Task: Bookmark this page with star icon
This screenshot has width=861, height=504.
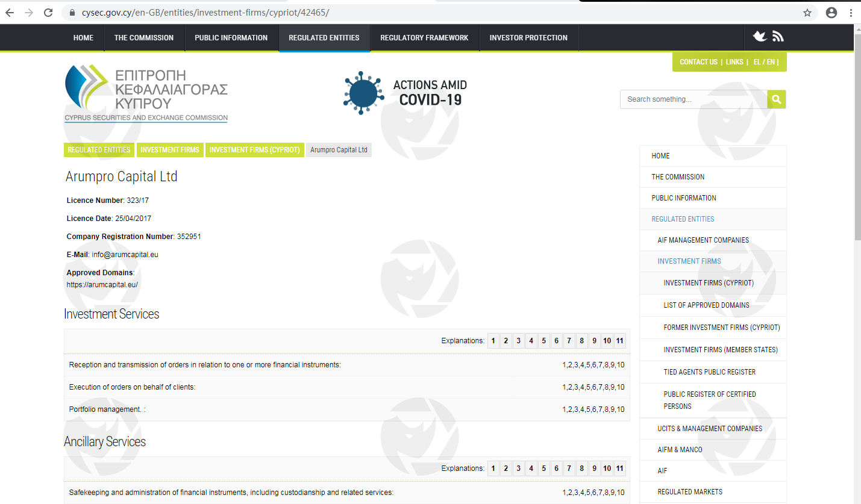Action: (807, 13)
